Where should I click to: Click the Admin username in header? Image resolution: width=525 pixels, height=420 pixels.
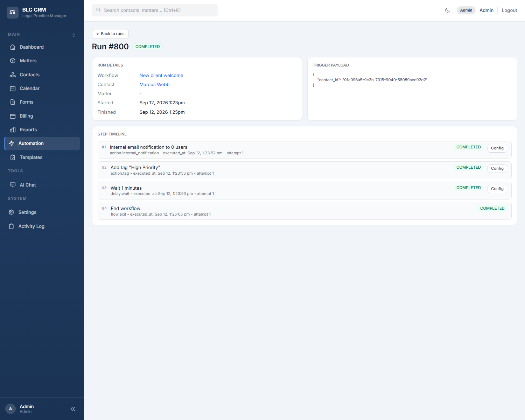pyautogui.click(x=486, y=10)
